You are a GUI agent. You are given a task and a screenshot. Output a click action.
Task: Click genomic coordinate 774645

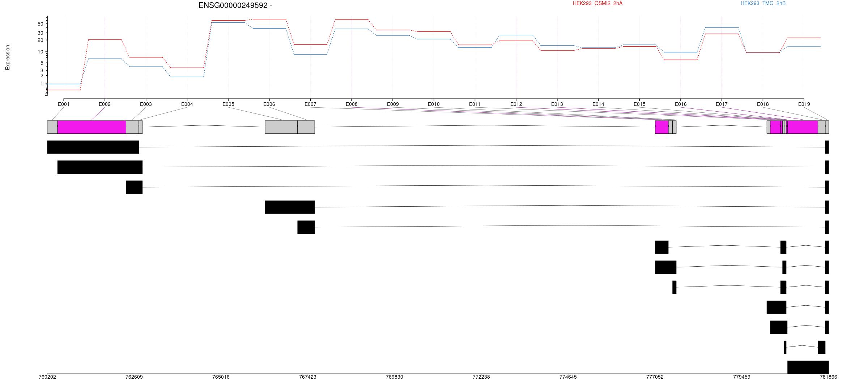pos(568,377)
